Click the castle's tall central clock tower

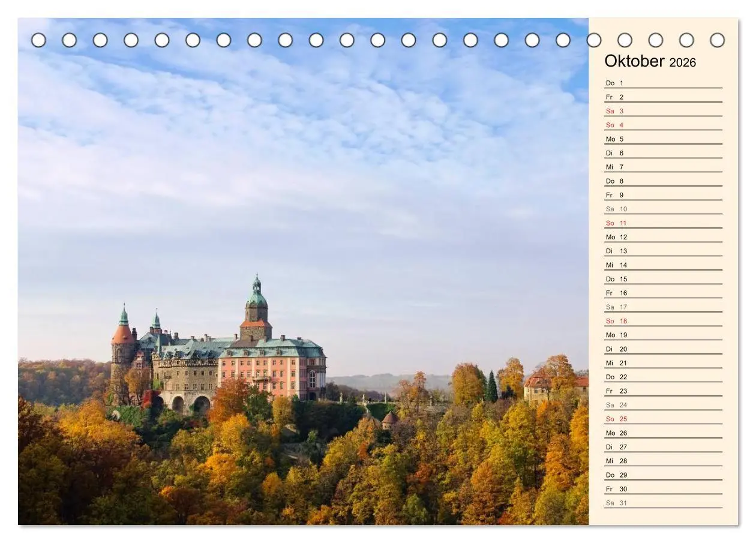coord(256,309)
